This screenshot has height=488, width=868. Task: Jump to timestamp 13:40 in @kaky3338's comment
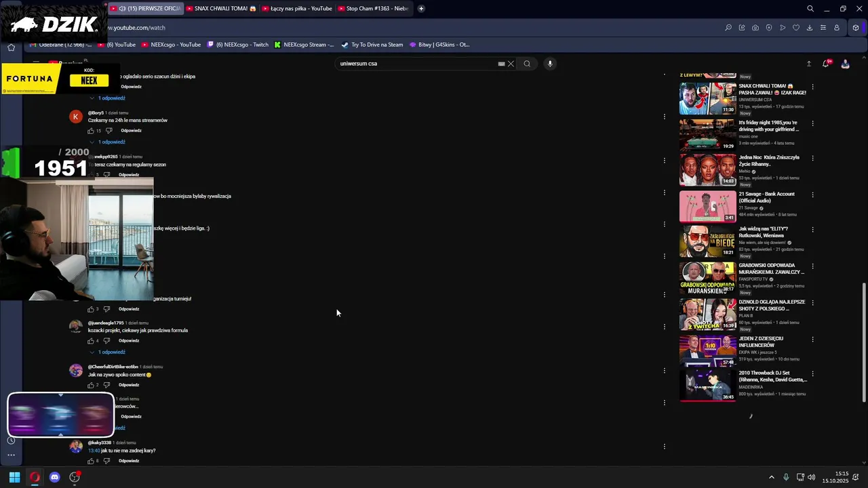94,451
